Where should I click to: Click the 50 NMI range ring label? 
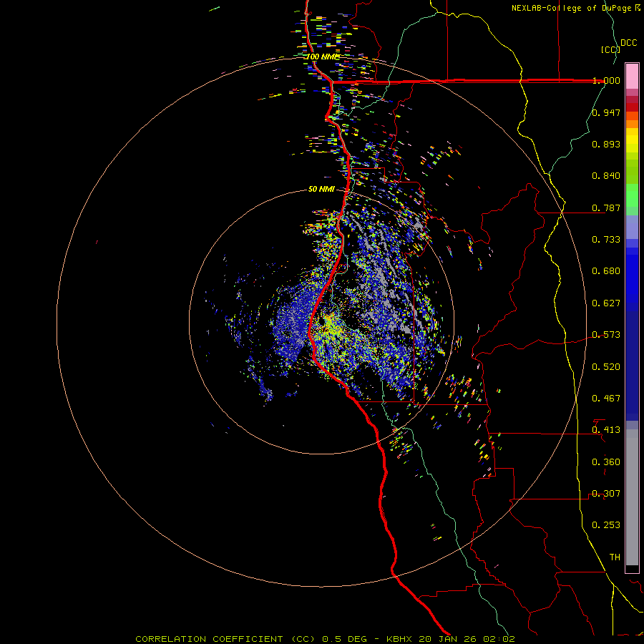pos(321,190)
